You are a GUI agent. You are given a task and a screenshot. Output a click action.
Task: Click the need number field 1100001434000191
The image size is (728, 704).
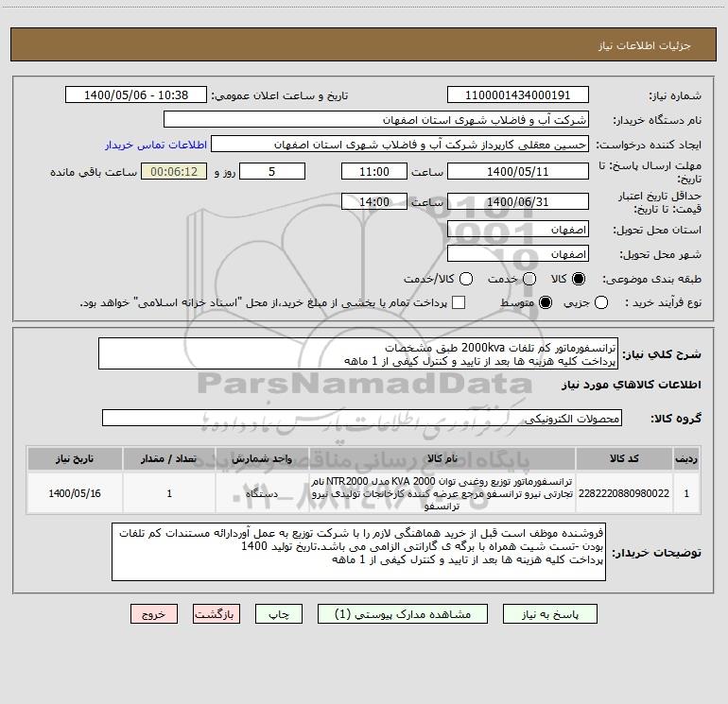tap(518, 95)
